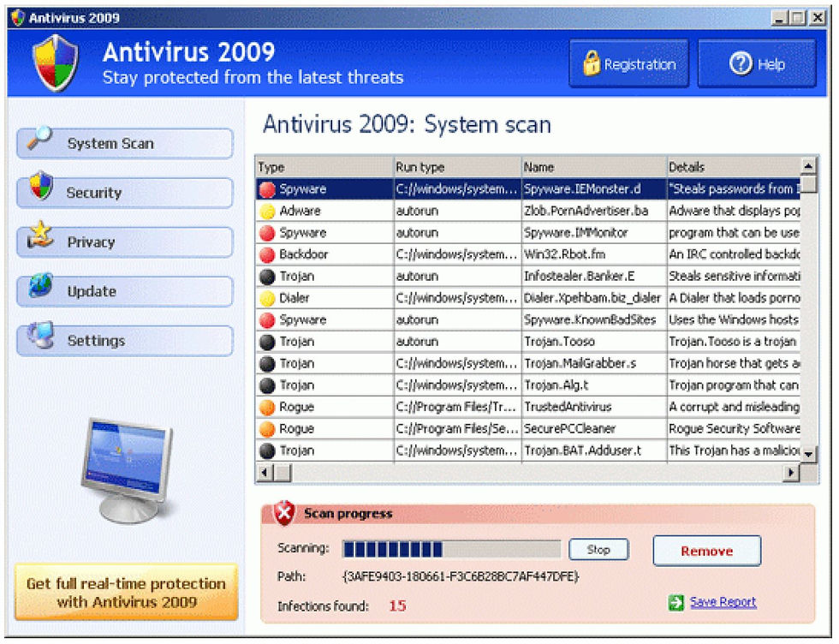The image size is (839, 644).
Task: Click the vertical scrollbar up arrow
Action: click(x=808, y=166)
